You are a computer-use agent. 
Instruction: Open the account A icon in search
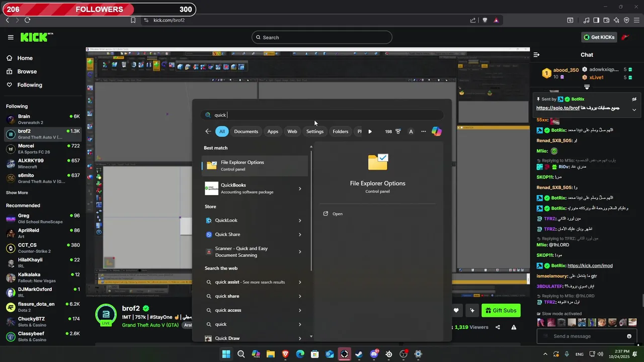411,131
